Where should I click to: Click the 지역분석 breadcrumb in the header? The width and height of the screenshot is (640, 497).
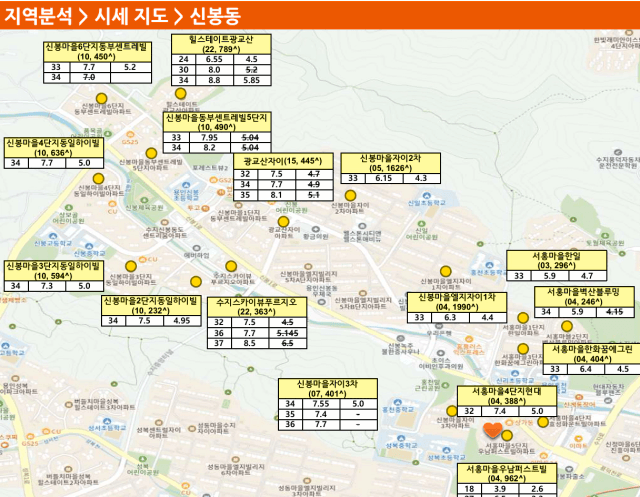(38, 16)
